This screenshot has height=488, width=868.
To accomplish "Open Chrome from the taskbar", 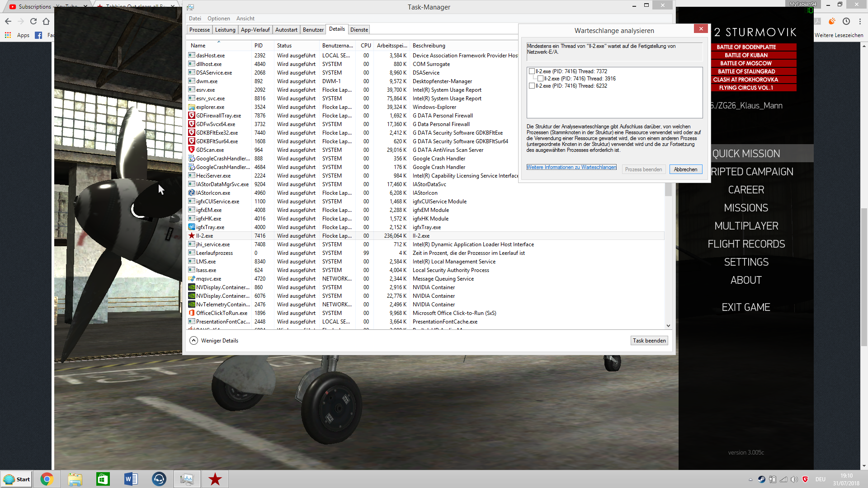I will coord(47,479).
